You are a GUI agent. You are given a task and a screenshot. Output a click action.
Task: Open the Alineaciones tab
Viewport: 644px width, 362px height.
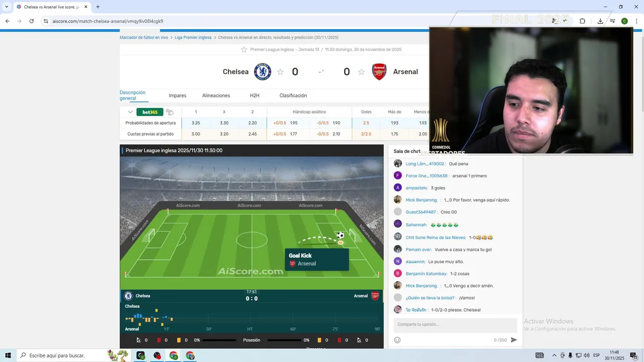(216, 96)
